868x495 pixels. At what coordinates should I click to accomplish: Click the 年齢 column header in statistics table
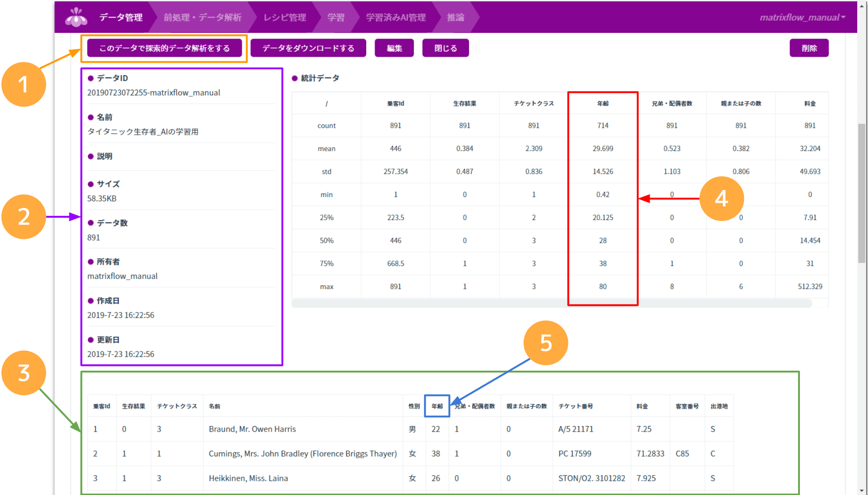[x=603, y=103]
